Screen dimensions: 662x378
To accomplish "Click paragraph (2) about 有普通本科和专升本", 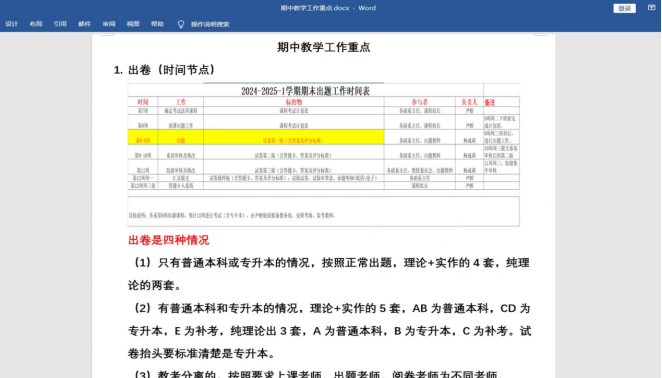I will coord(329,331).
